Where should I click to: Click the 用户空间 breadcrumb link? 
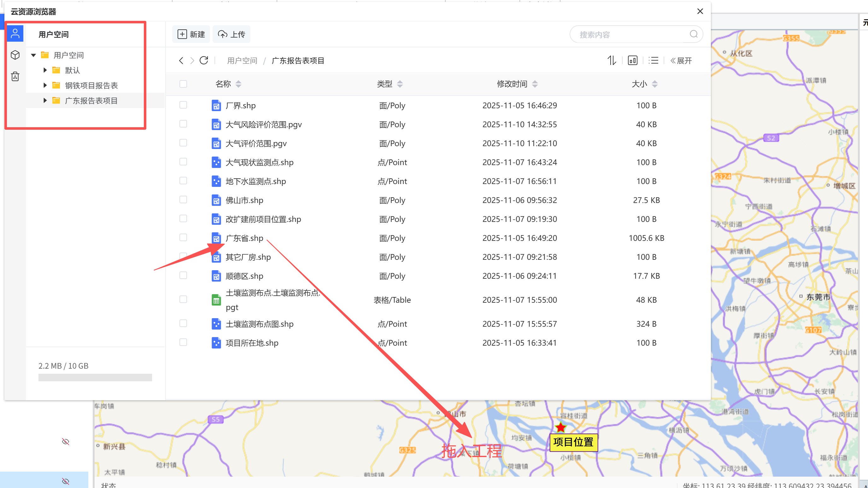[242, 61]
